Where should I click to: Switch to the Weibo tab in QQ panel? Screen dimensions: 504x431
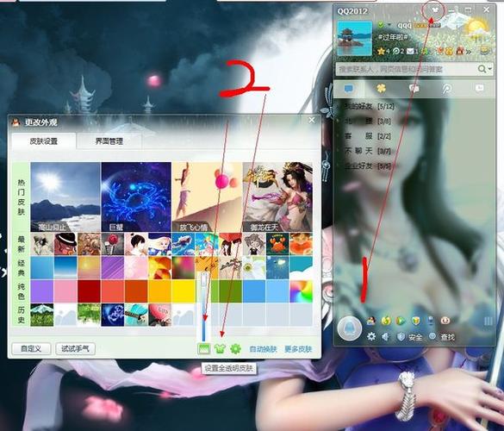[447, 89]
